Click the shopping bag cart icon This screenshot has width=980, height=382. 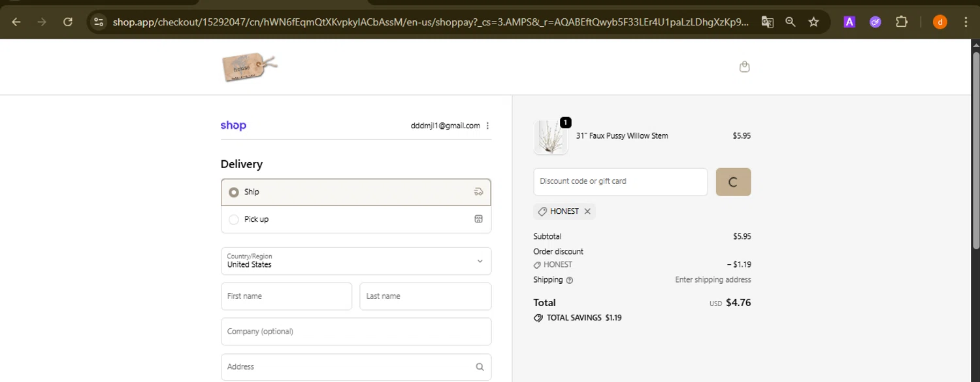pos(744,67)
